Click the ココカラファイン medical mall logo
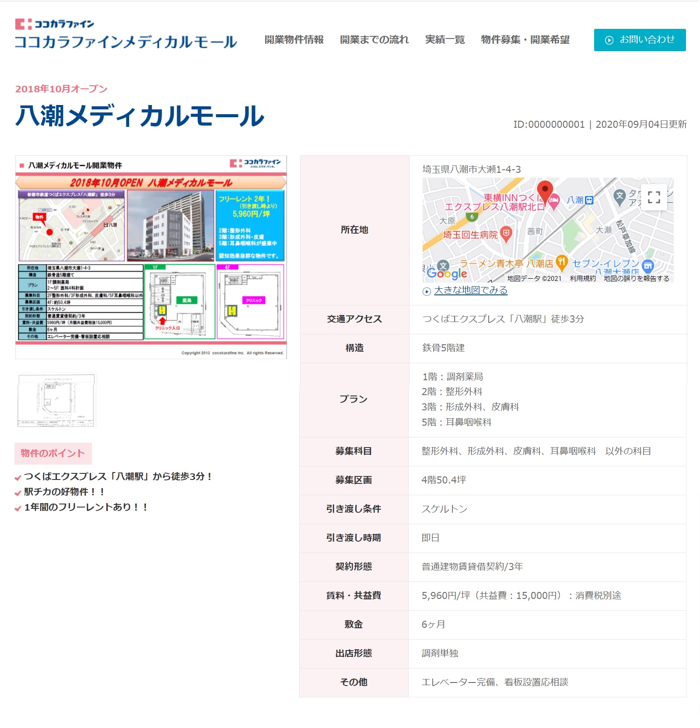 (x=126, y=34)
